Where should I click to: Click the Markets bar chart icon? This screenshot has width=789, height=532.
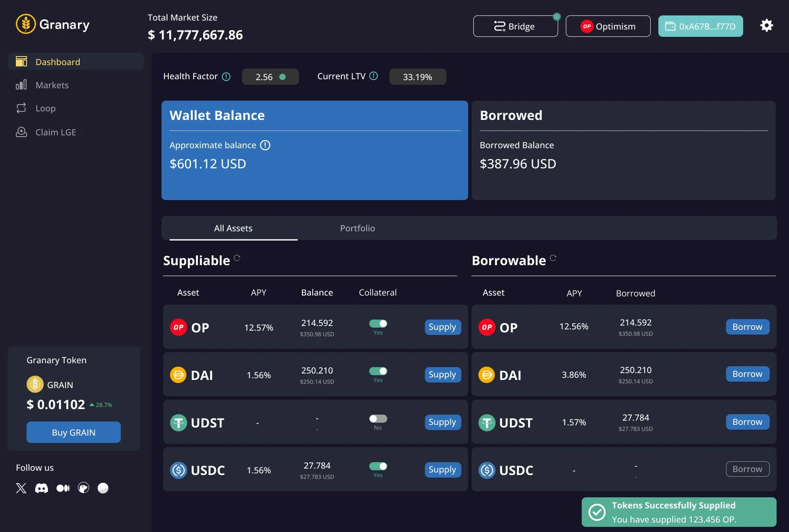pyautogui.click(x=21, y=84)
